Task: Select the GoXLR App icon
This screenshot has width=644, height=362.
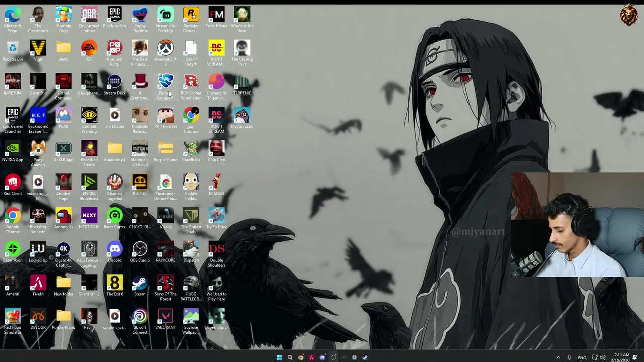Action: (63, 151)
